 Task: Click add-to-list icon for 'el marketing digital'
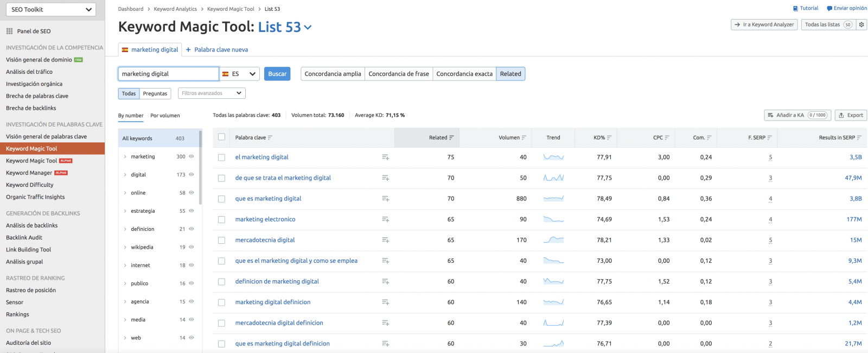(x=385, y=157)
